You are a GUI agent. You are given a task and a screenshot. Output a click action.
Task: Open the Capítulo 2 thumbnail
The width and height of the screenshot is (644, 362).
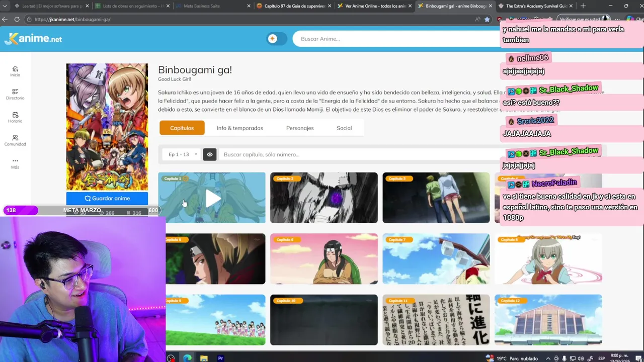pos(324,198)
